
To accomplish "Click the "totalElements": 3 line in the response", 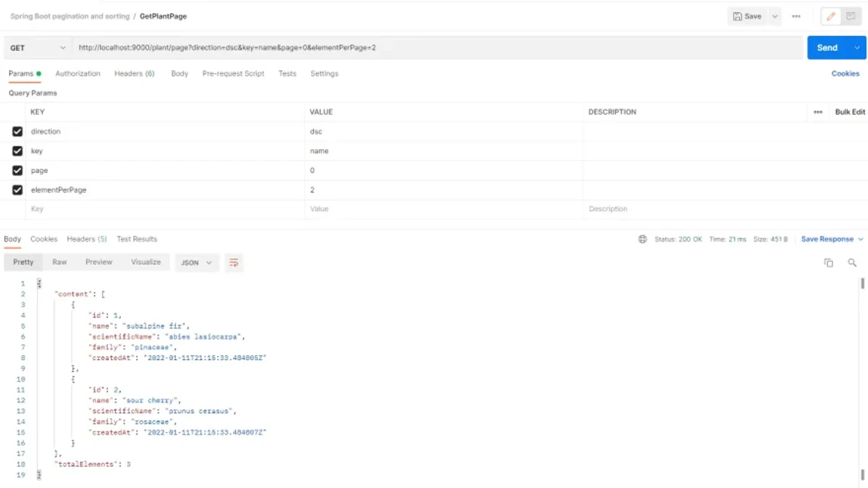I will 93,464.
